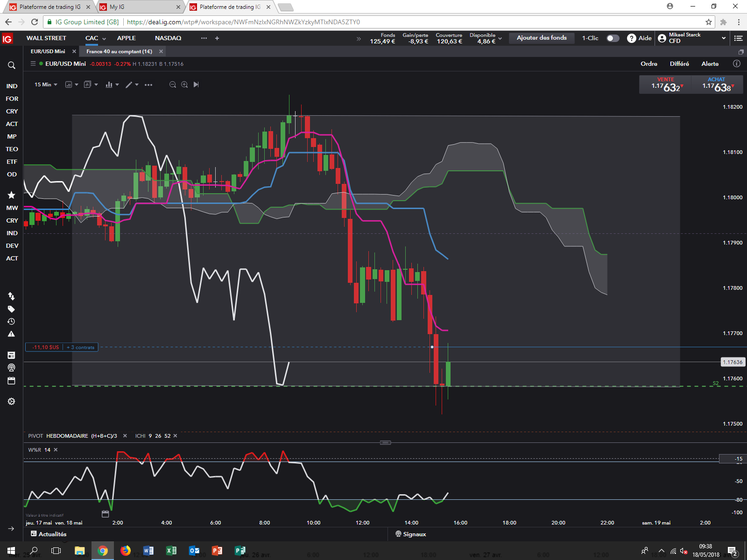This screenshot has width=747, height=560.
Task: Select the France 40 au comptant tab
Action: pos(119,51)
